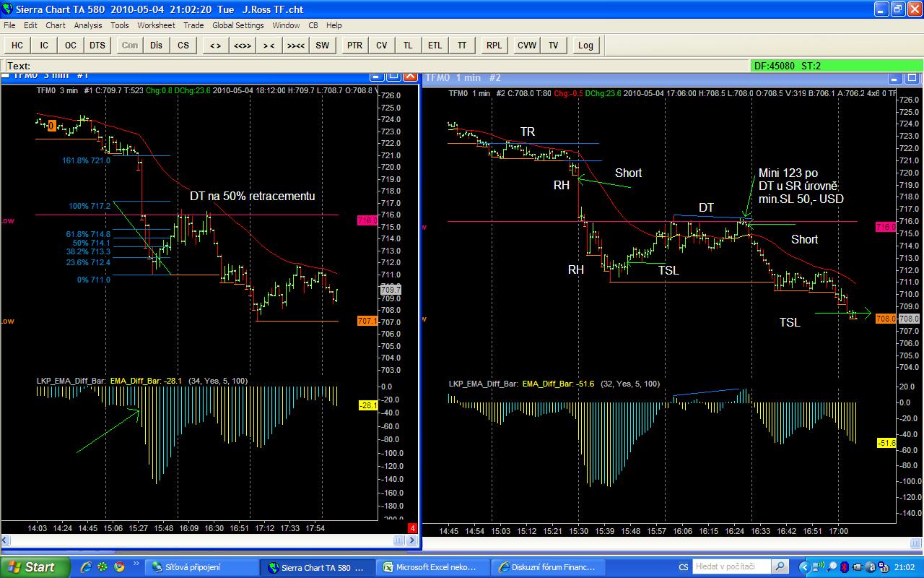Switch to Microsoft Excel taskbar window
The width and height of the screenshot is (924, 578).
[434, 567]
